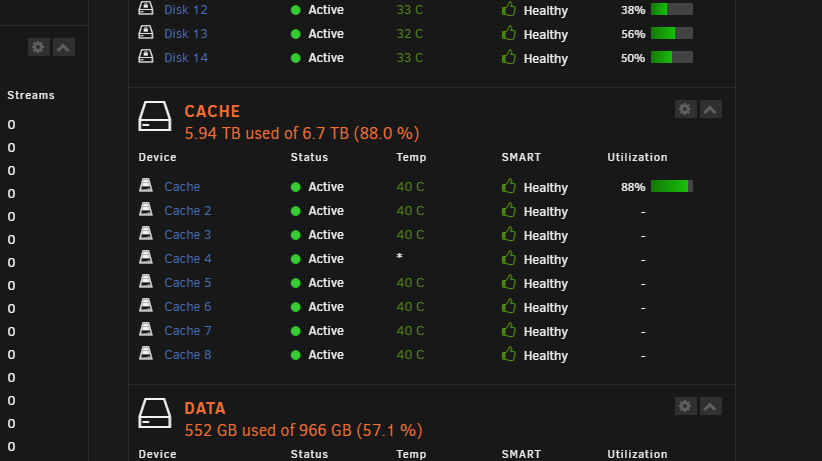
Task: Click the SMART thumbs-up for Disk 12
Action: coord(509,9)
